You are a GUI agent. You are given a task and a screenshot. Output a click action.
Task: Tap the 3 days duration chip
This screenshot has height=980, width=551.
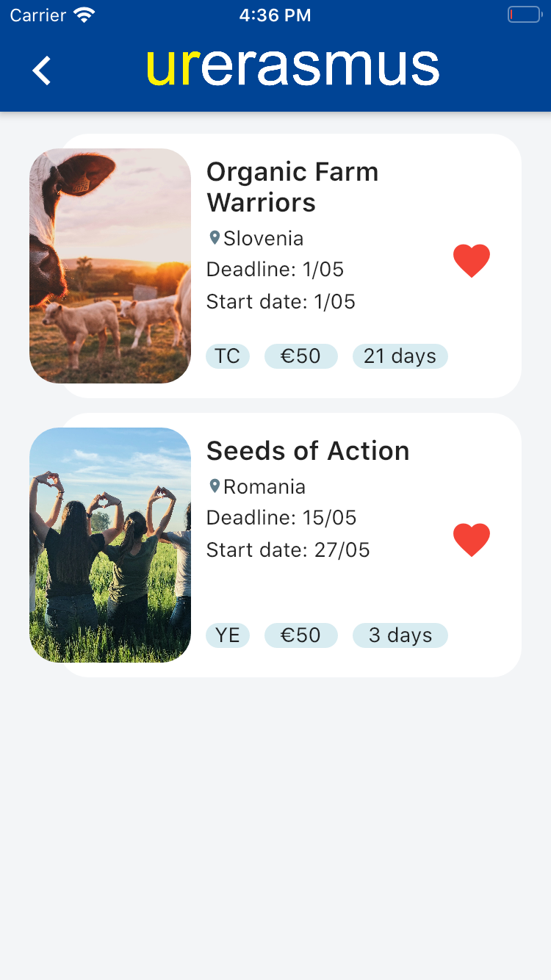tap(400, 635)
